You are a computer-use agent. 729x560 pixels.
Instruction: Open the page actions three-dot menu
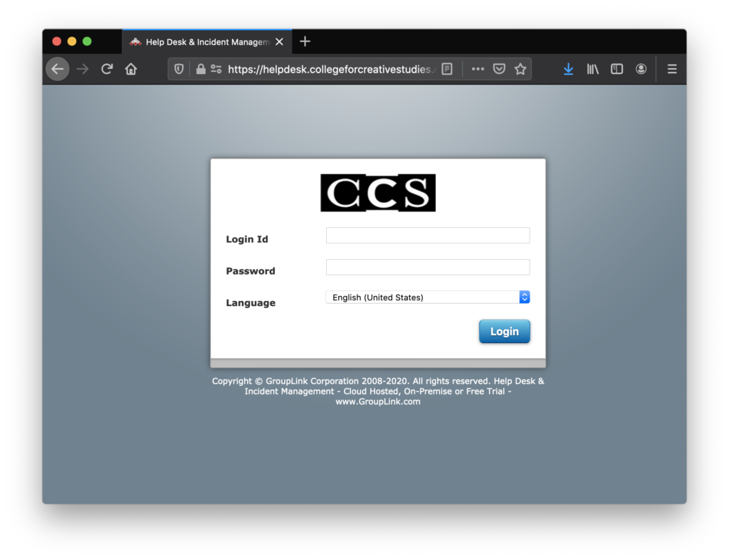tap(478, 69)
